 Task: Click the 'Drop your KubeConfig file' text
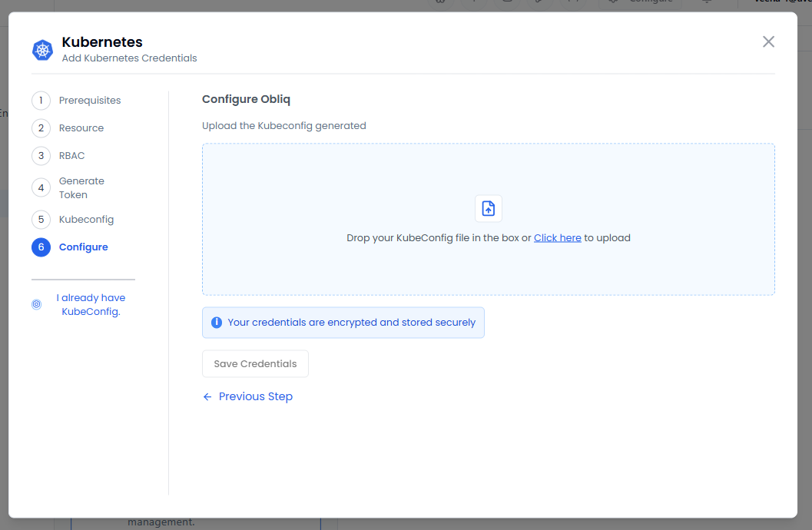click(x=438, y=238)
